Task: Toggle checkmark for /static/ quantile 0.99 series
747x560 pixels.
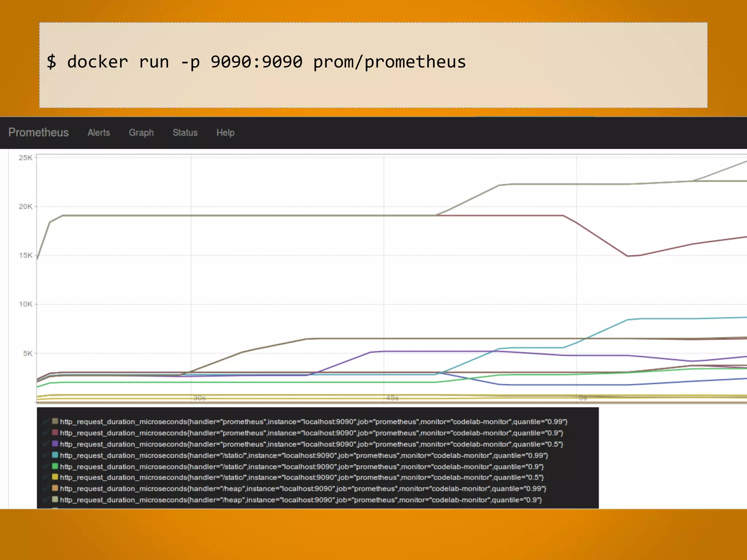Action: point(46,455)
